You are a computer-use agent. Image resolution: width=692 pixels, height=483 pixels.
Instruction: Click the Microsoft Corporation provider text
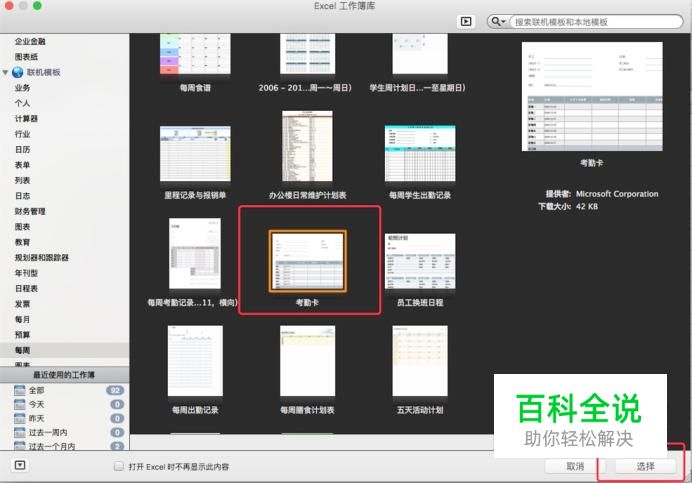click(617, 194)
